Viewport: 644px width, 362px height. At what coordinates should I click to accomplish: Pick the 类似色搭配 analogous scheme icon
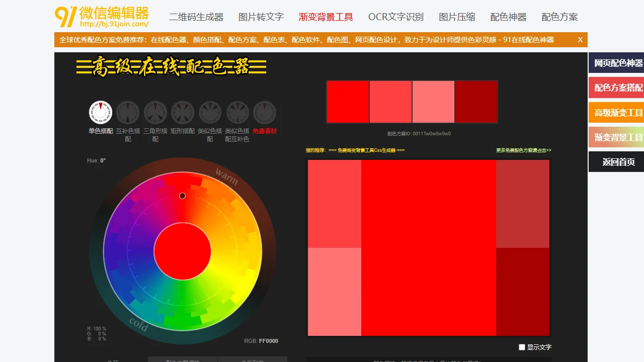(x=210, y=113)
